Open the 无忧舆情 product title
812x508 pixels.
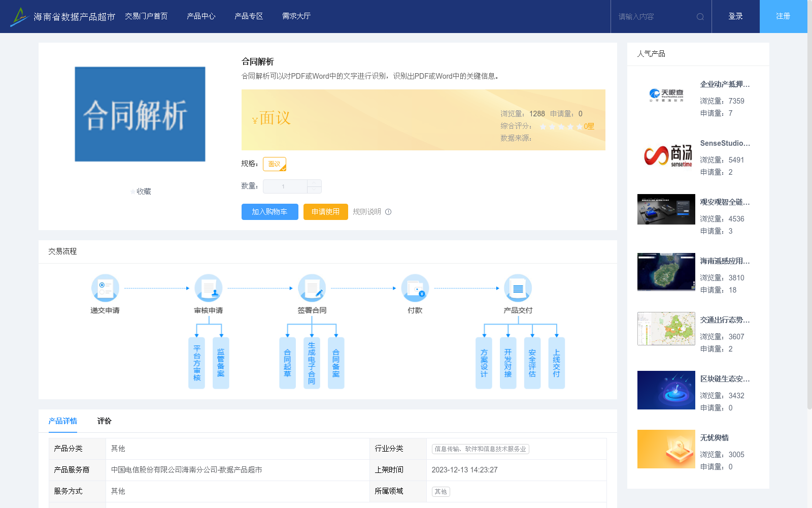coord(715,438)
